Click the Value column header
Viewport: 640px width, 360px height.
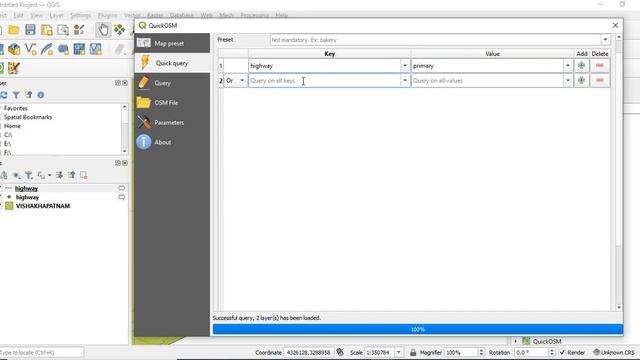492,54
